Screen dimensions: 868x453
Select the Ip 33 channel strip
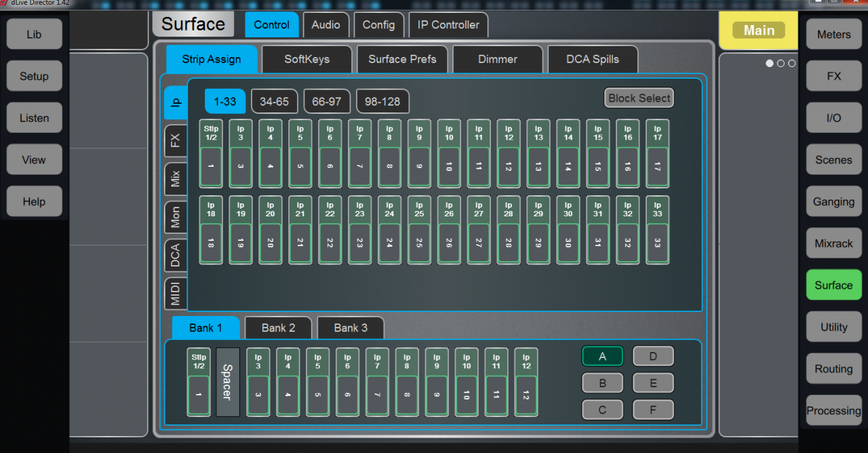(658, 231)
